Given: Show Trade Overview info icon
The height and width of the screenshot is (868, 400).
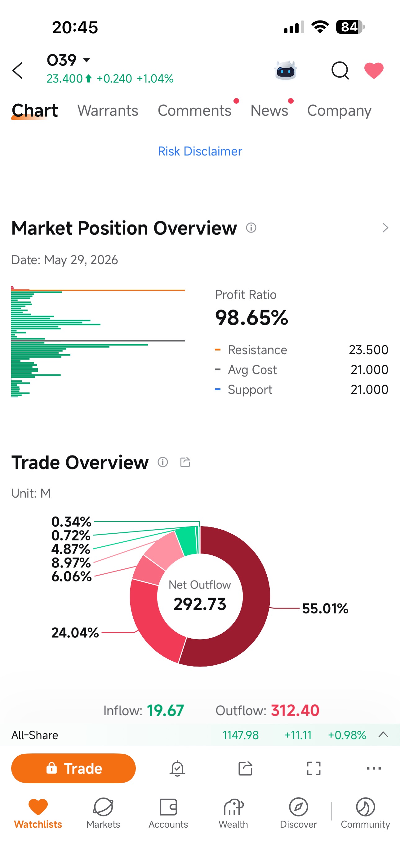Looking at the screenshot, I should coord(163,462).
